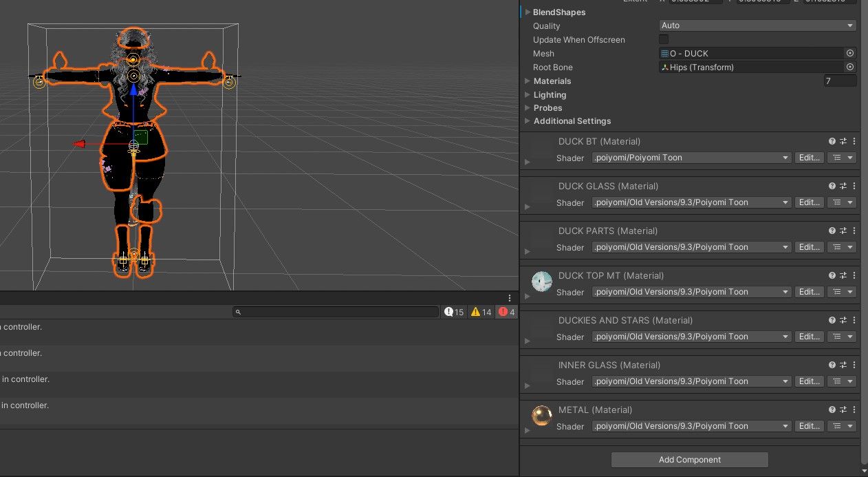
Task: Click Edit button for DUCK GLASS shader
Action: click(x=809, y=202)
